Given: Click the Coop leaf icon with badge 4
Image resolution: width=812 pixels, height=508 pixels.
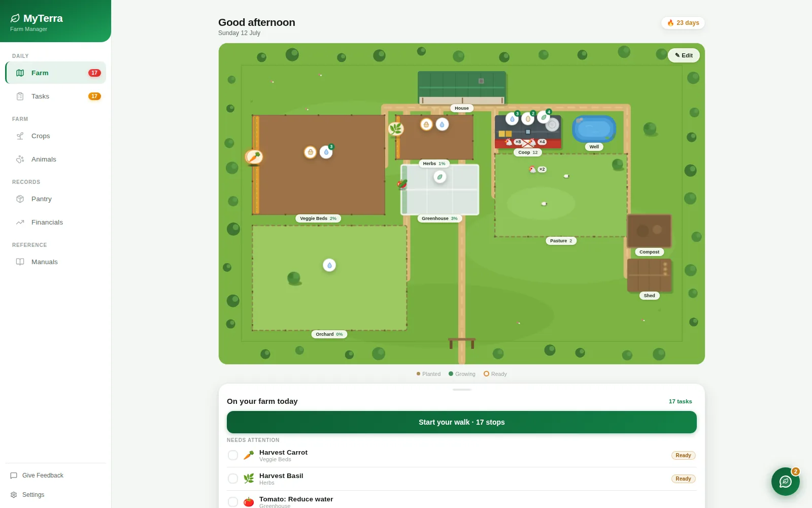Looking at the screenshot, I should [x=544, y=117].
